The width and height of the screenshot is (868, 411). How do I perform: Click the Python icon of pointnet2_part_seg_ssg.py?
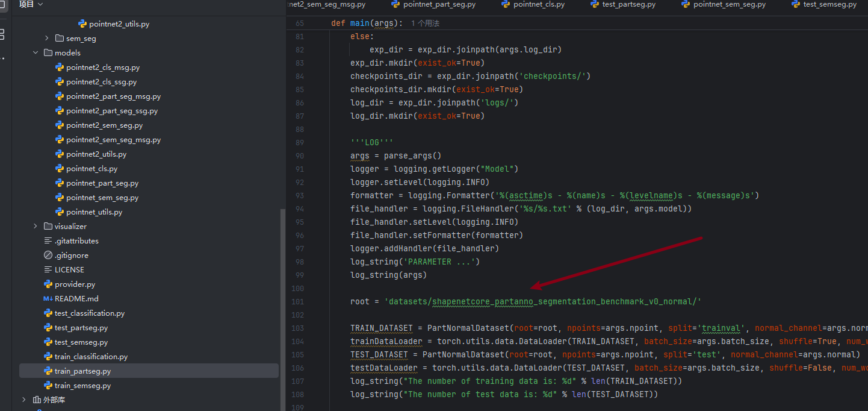point(60,111)
